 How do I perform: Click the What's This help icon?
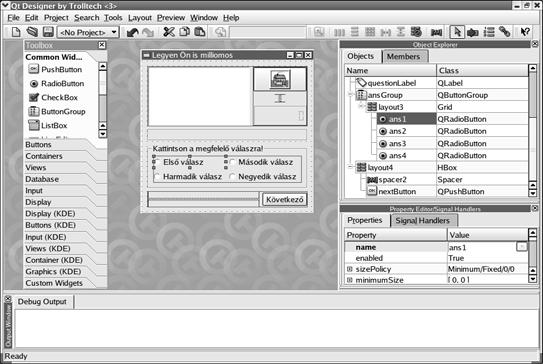525,32
